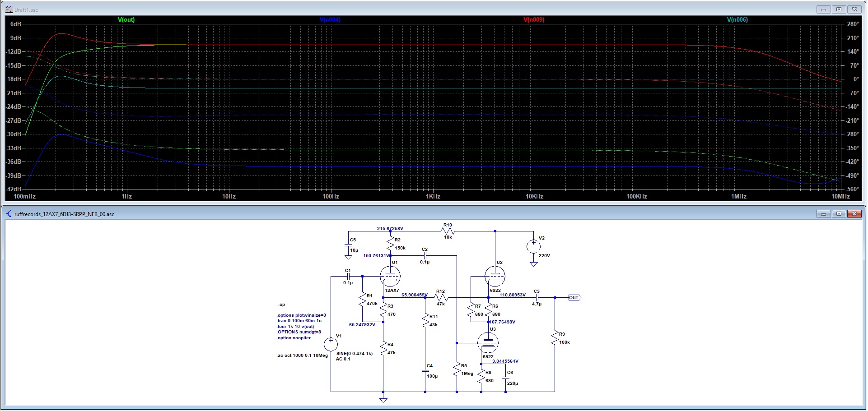Screen dimensions: 868x411
Task: Select the V(n009) trace label
Action: (534, 20)
